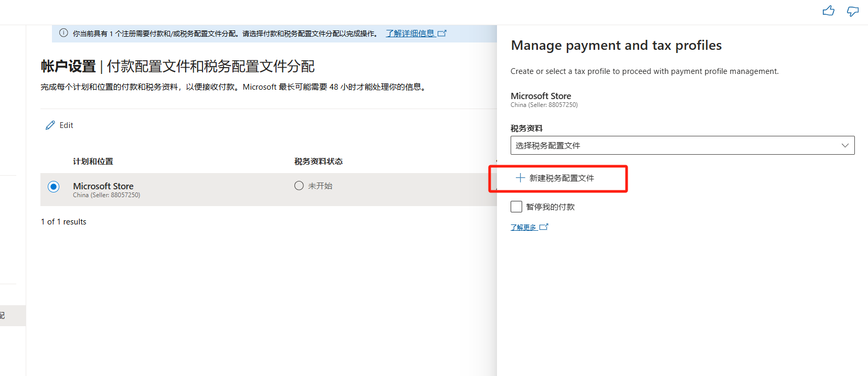
Task: Select the Microsoft Store row radio button
Action: tap(54, 187)
